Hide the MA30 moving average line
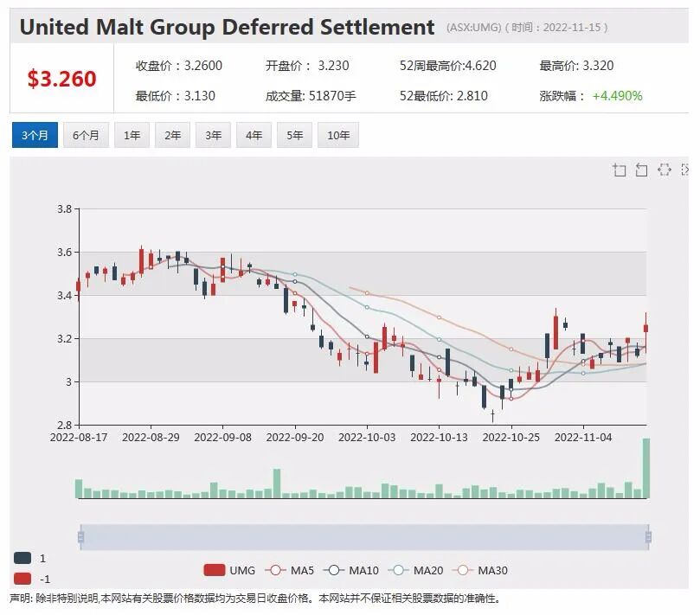This screenshot has height=615, width=700. 480,570
